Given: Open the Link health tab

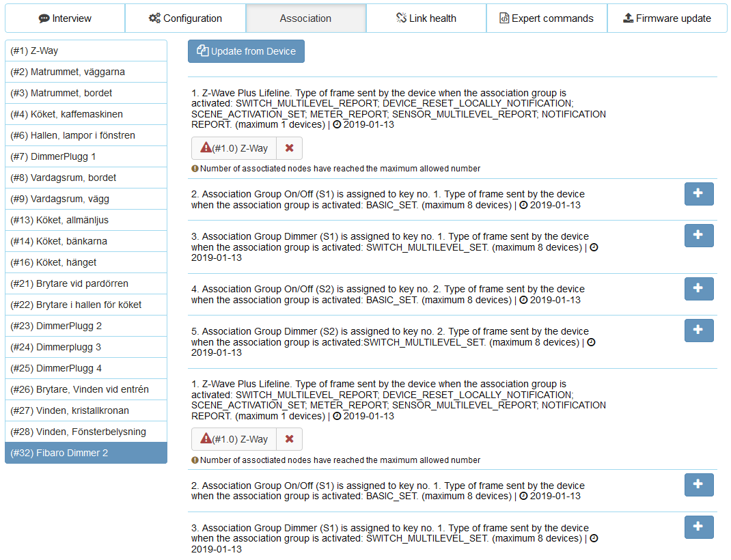Looking at the screenshot, I should point(426,18).
